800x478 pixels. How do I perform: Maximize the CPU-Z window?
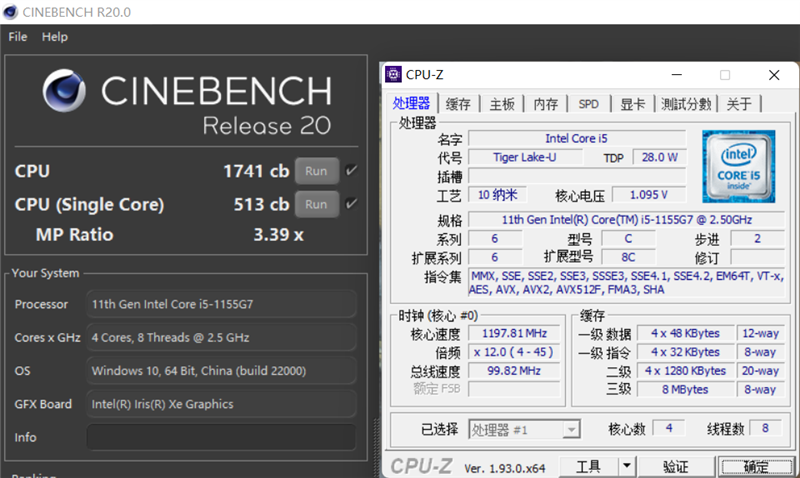click(x=725, y=74)
